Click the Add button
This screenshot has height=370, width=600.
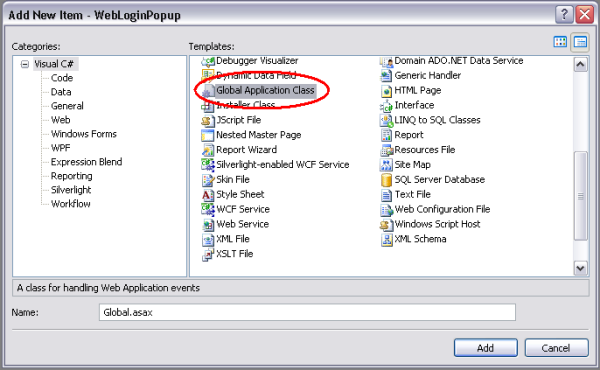pyautogui.click(x=486, y=348)
